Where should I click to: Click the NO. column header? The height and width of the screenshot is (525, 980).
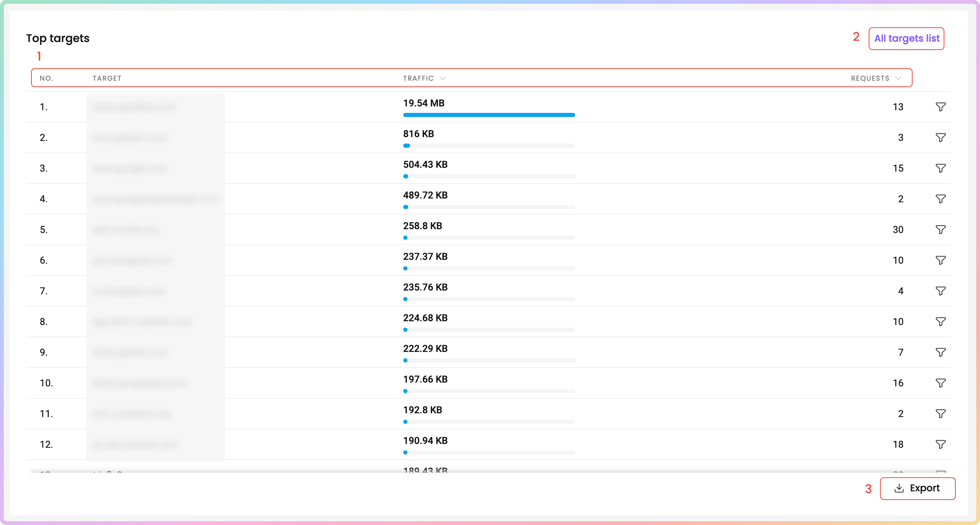point(46,78)
